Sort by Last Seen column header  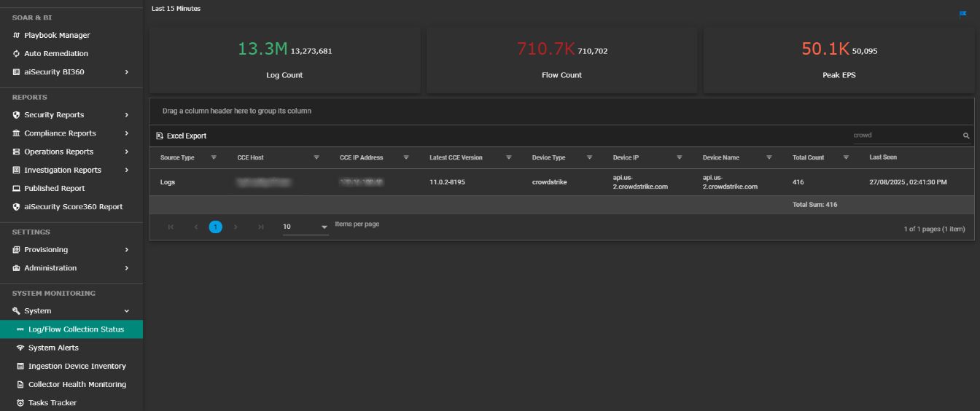click(883, 157)
